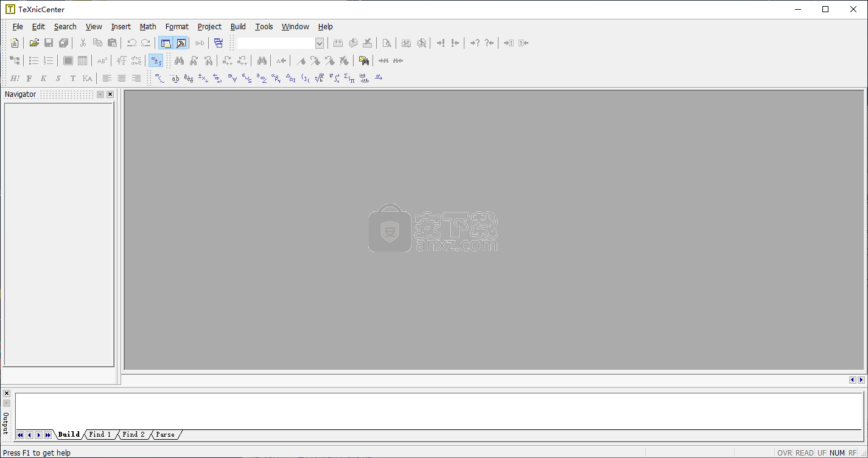Switch to the Find 1 output tab
The height and width of the screenshot is (458, 868).
pos(100,435)
